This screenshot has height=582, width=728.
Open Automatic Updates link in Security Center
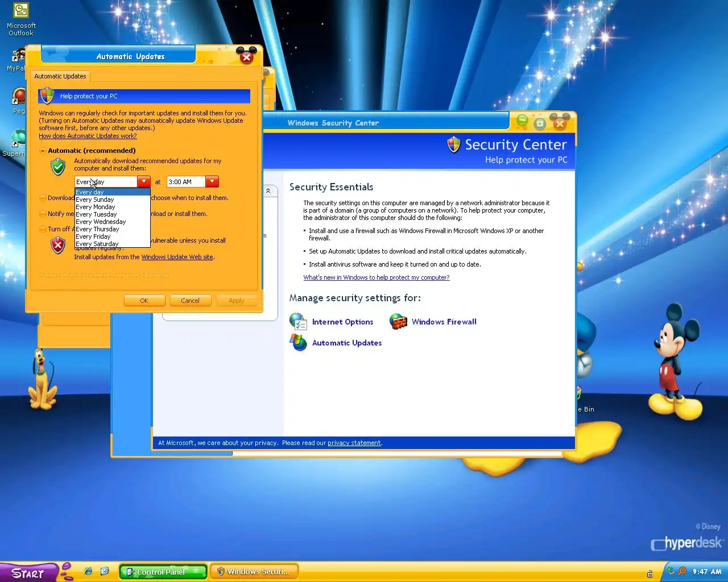click(x=347, y=343)
